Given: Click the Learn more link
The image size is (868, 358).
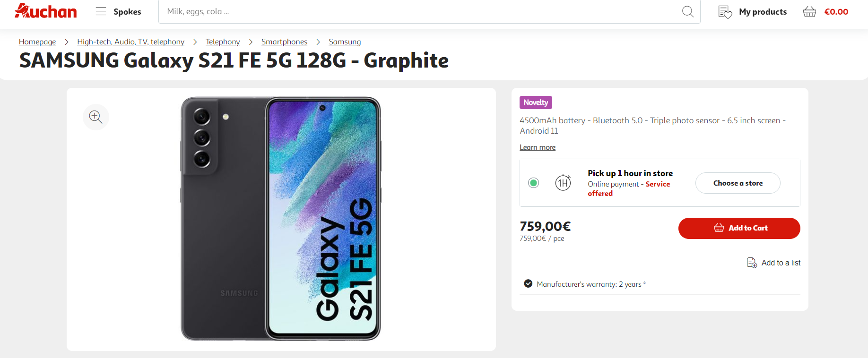Looking at the screenshot, I should [x=538, y=147].
